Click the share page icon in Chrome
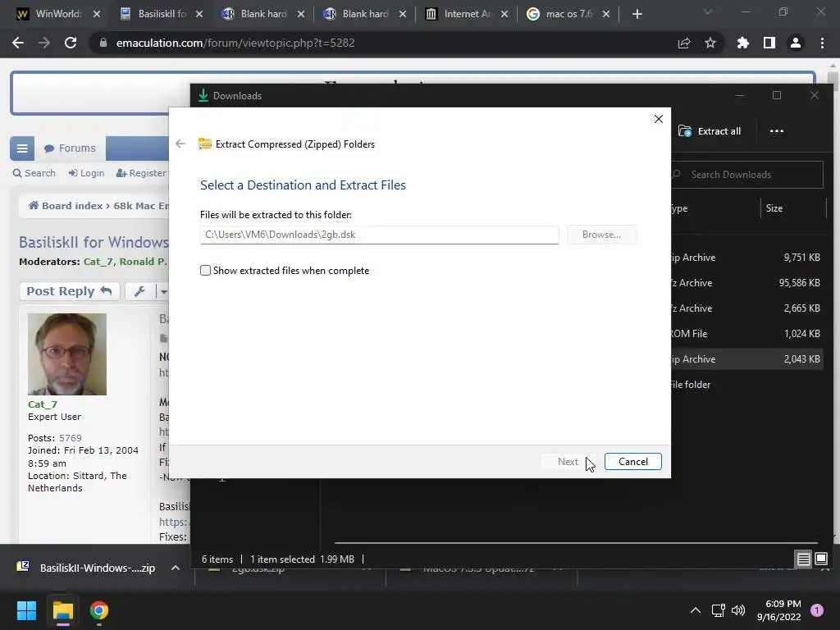The height and width of the screenshot is (630, 840). [684, 43]
